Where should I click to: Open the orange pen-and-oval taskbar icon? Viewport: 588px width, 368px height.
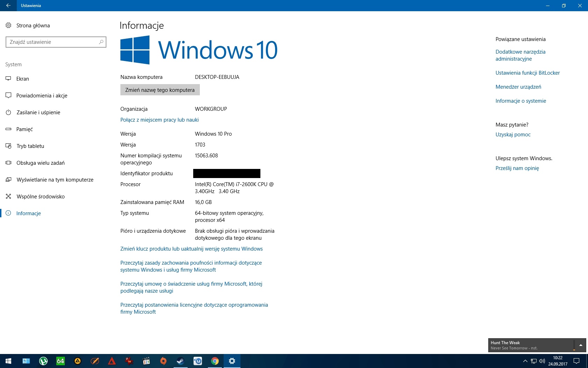click(x=95, y=361)
